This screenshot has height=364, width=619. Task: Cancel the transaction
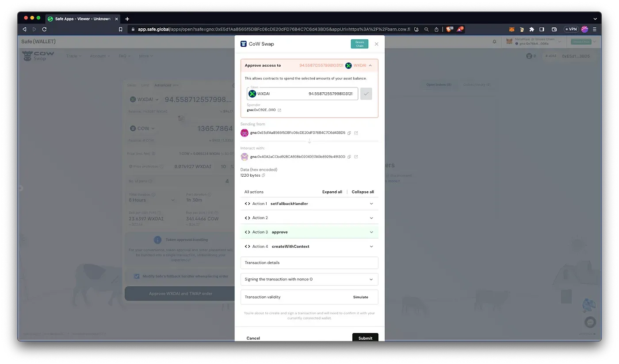click(x=253, y=338)
